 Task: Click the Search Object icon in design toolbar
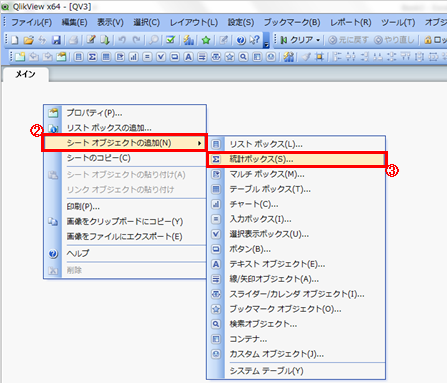pos(243,57)
